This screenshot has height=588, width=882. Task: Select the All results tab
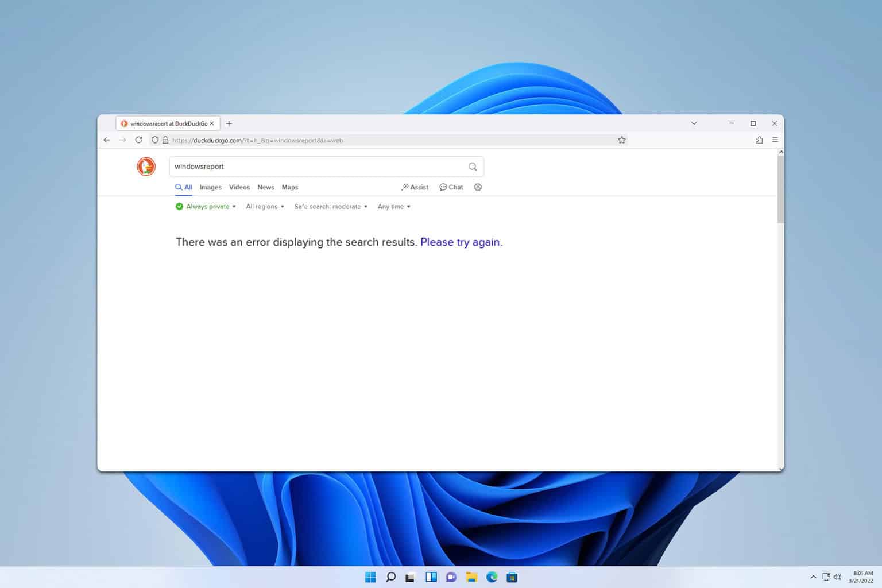[x=184, y=187]
